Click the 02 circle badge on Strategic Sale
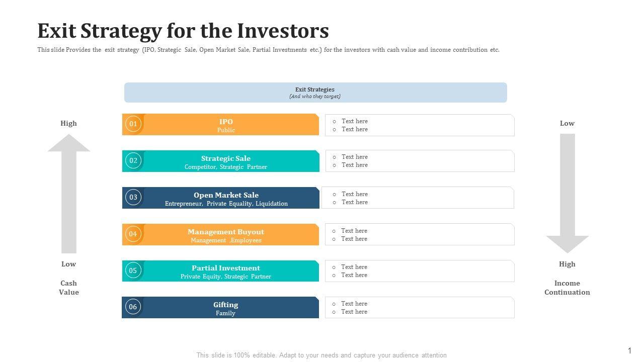Image resolution: width=644 pixels, height=362 pixels. [133, 160]
